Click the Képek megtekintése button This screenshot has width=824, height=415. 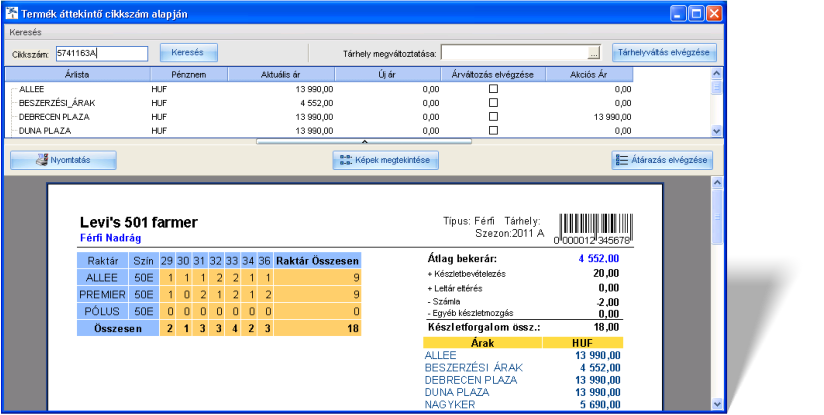(385, 160)
